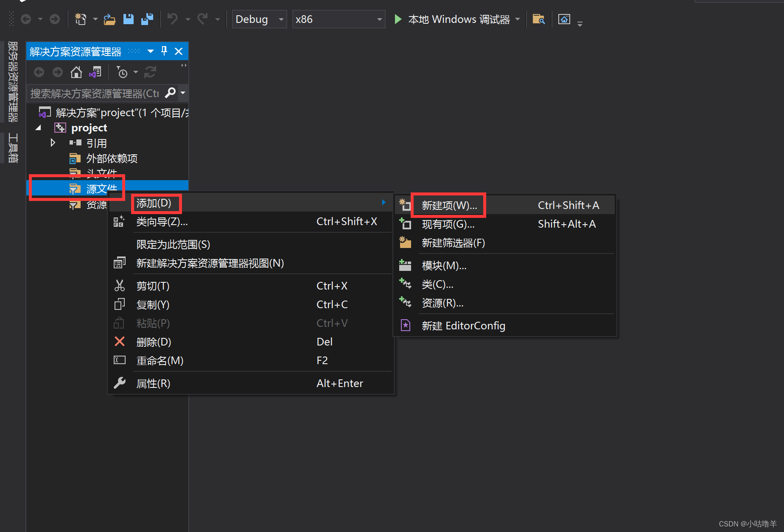
Task: Select 重命名(M) from the context menu
Action: [160, 360]
